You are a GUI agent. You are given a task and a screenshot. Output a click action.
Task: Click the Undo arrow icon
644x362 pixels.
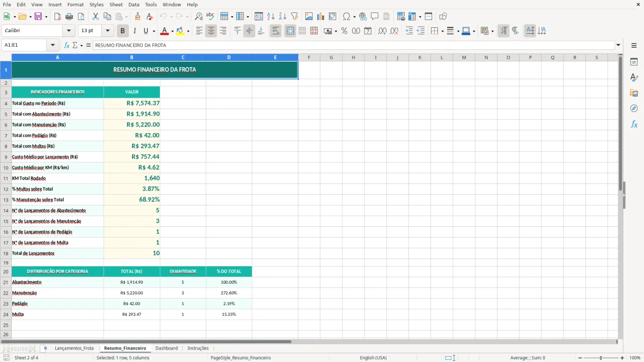click(163, 17)
